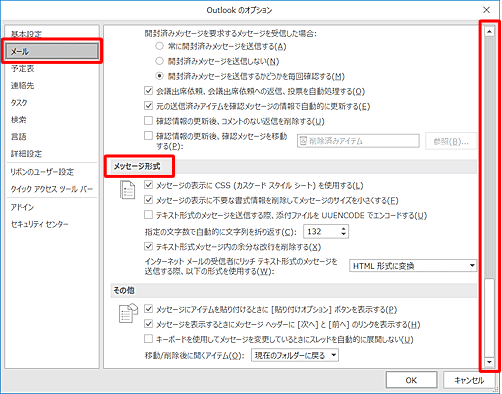
Task: Enable コメントのない返信を削除する checkbox
Action: (x=148, y=121)
